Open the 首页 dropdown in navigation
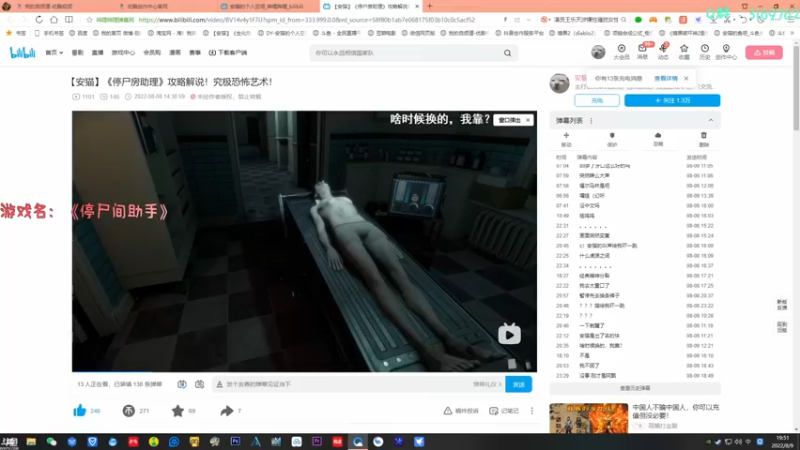800x450 pixels. click(54, 53)
